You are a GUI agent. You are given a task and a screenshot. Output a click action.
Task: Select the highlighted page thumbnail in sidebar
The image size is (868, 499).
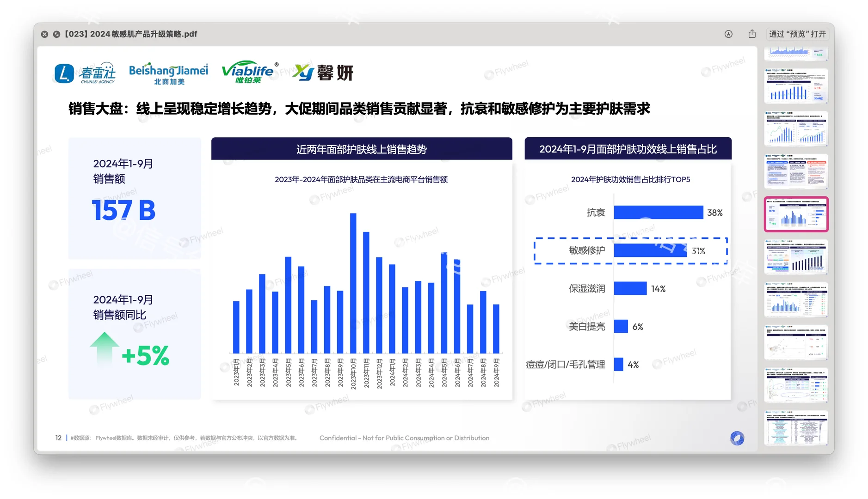[x=796, y=214]
